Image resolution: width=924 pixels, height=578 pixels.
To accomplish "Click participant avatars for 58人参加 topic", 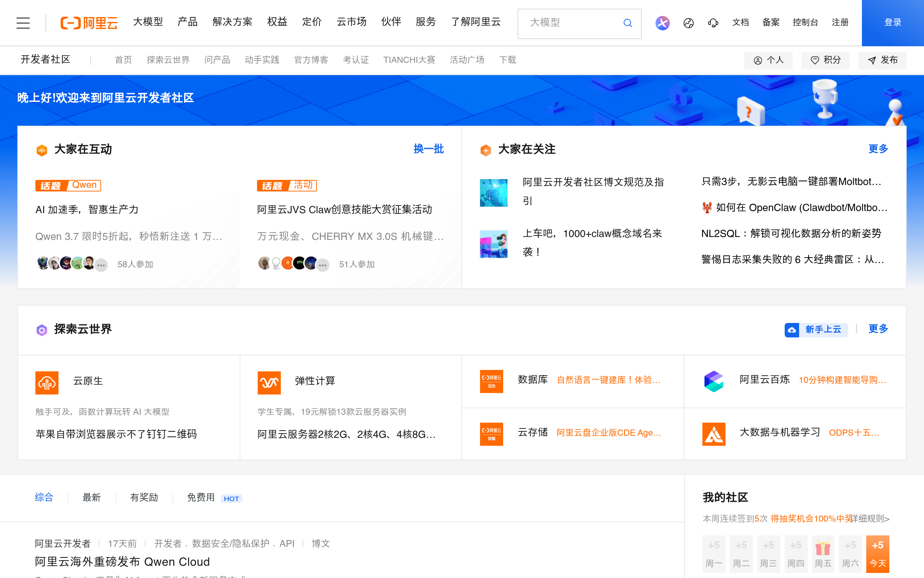I will pos(72,264).
